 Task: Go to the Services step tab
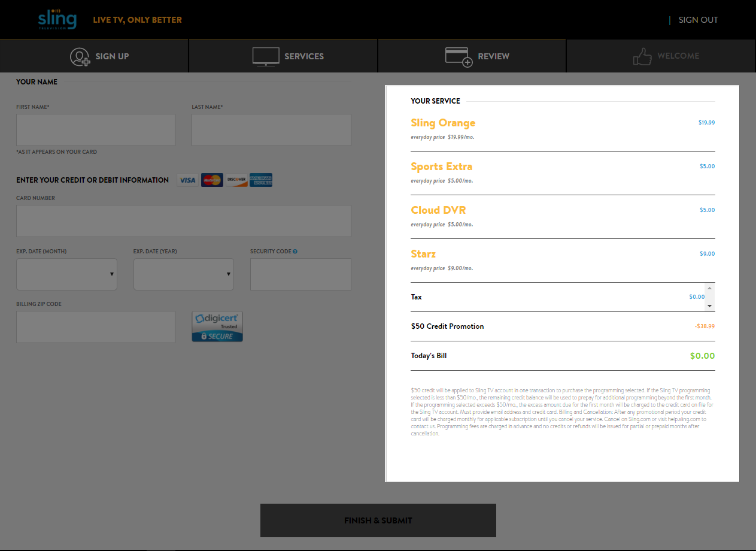coord(283,56)
